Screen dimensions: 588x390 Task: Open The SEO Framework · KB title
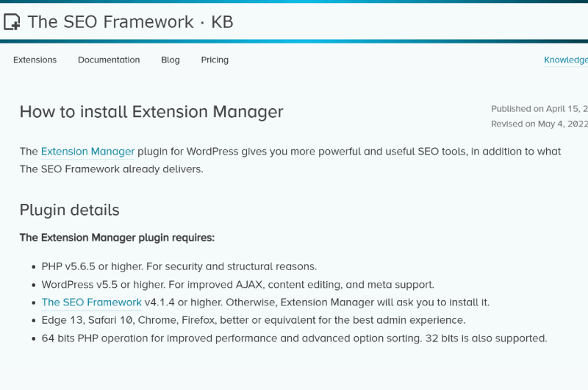(x=131, y=22)
